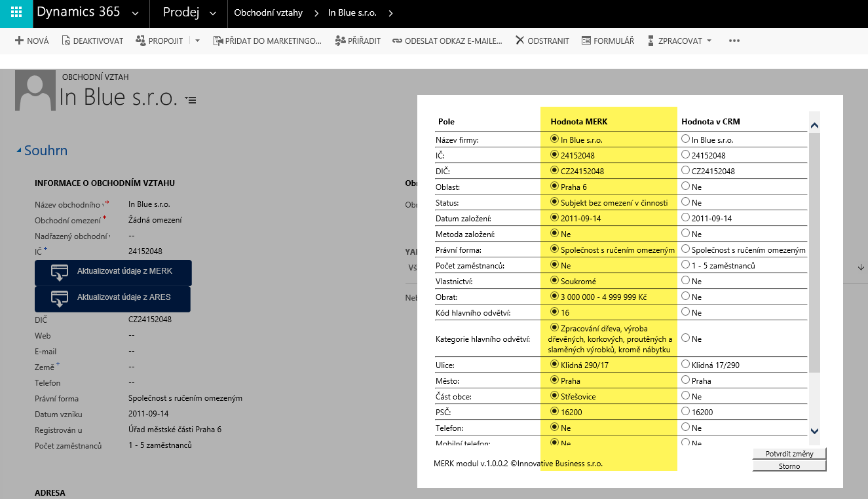Click the MERK dialog vertical scrollbar thumb
868x499 pixels.
pos(815,252)
